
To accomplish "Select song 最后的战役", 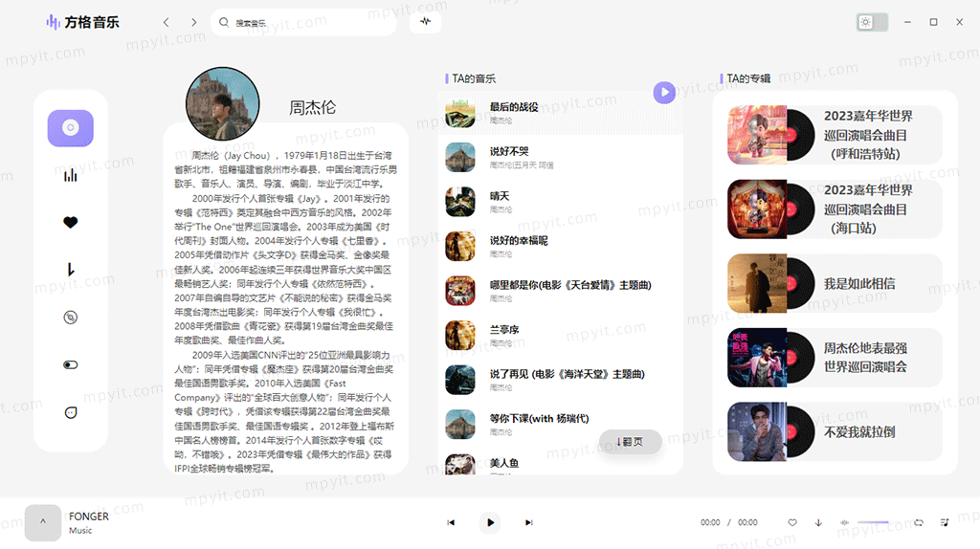I will point(561,113).
